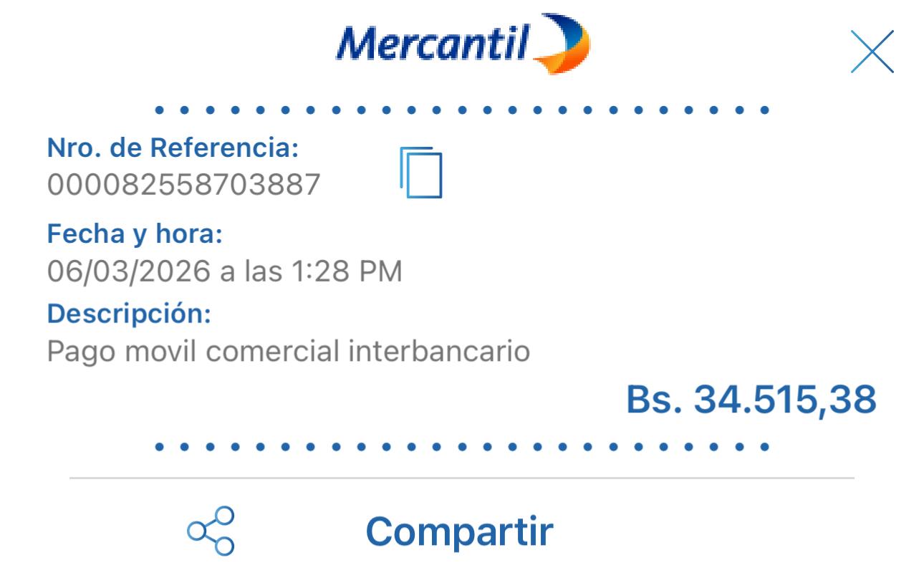Screen dimensions: 924x583
Task: Close the receipt with the X icon
Action: (x=872, y=52)
